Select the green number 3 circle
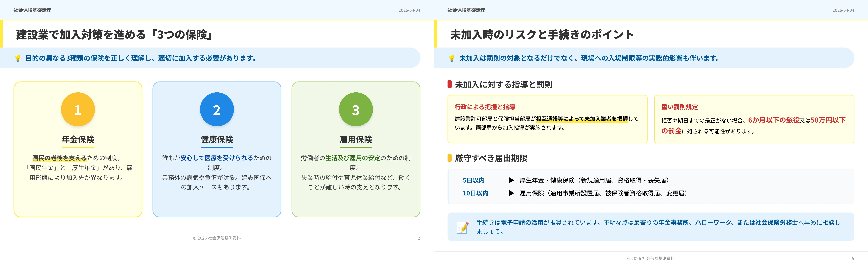 tap(356, 109)
